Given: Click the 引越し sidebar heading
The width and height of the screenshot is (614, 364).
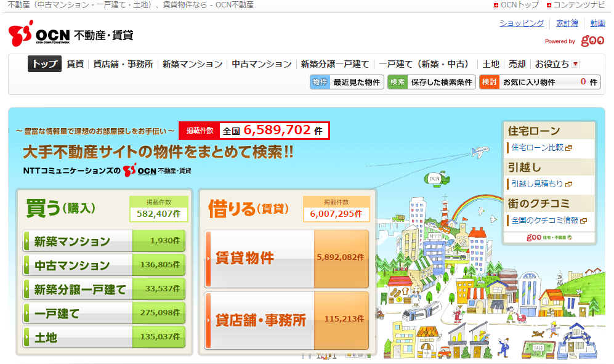Looking at the screenshot, I should (524, 168).
